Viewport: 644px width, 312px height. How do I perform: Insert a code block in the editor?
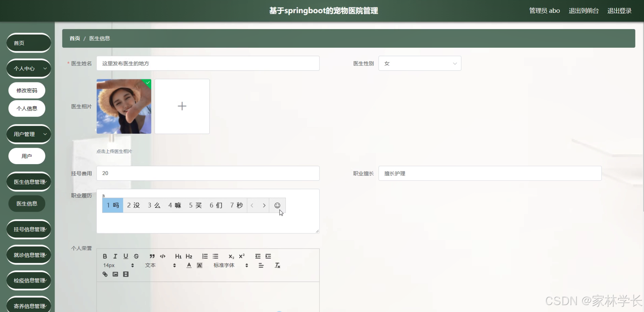click(163, 256)
